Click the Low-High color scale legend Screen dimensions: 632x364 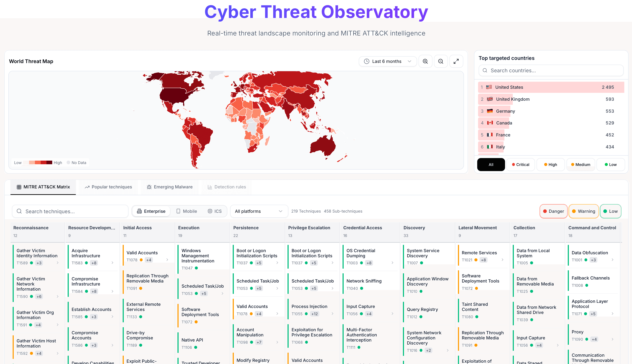(x=38, y=163)
